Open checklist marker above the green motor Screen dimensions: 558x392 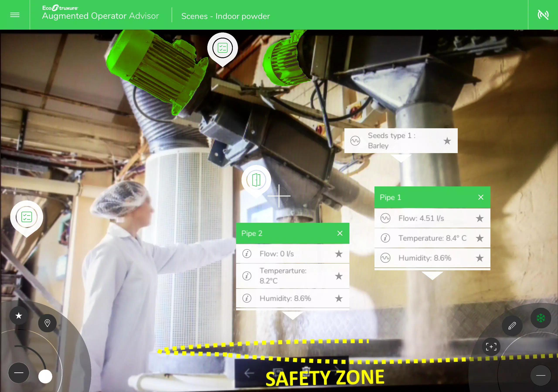pyautogui.click(x=222, y=48)
